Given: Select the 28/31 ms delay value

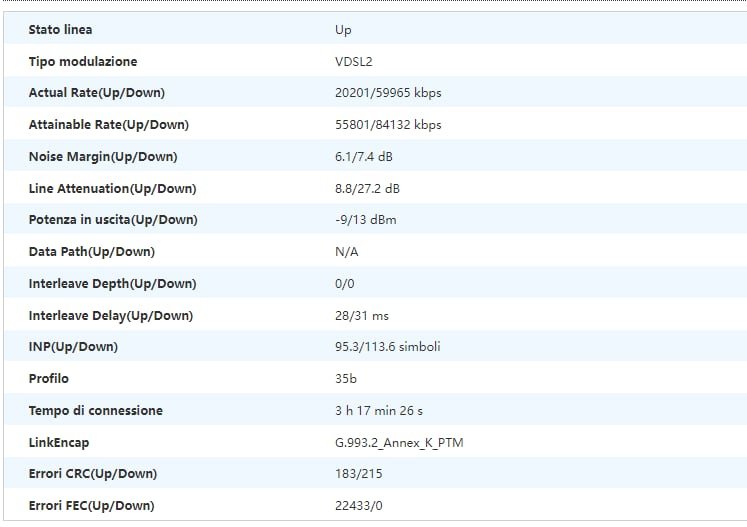Looking at the screenshot, I should [x=362, y=316].
